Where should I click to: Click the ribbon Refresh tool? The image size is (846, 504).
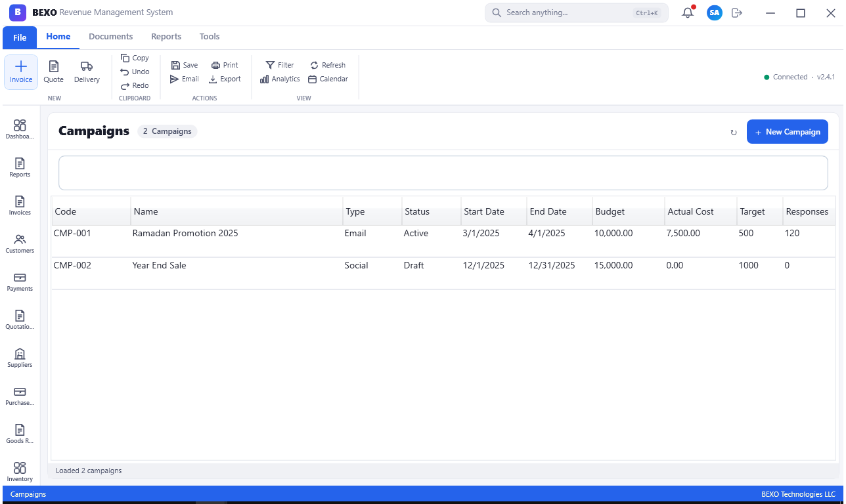(328, 65)
